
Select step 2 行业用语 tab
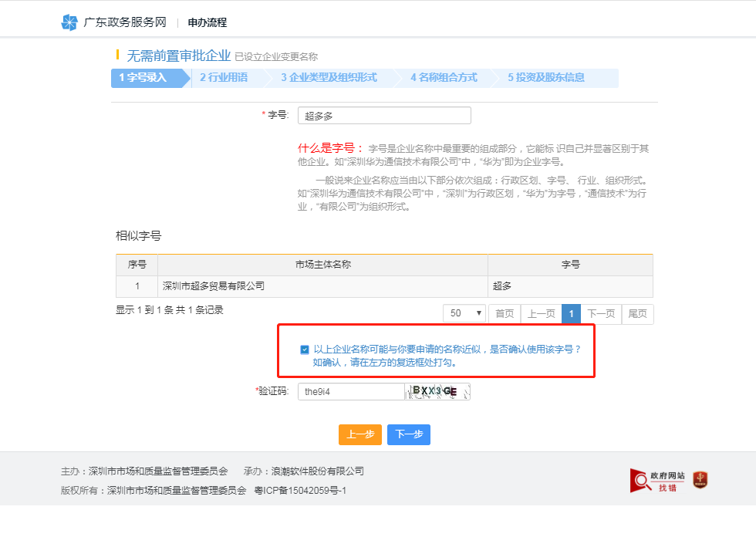[224, 78]
